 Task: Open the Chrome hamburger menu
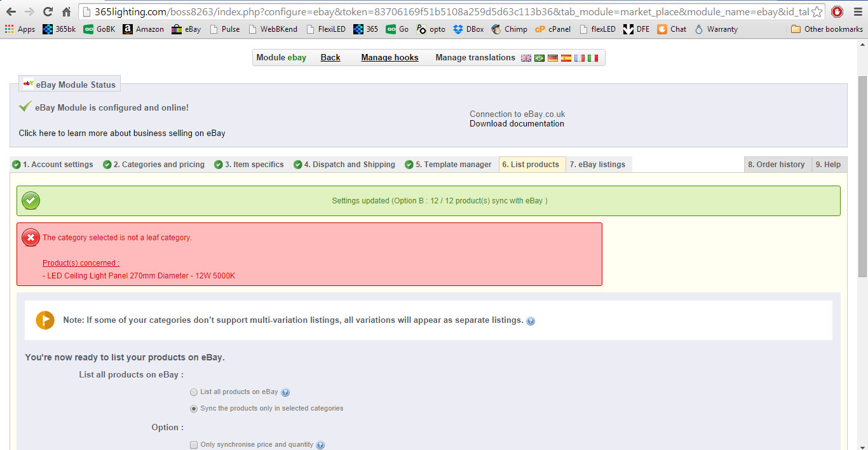click(857, 11)
